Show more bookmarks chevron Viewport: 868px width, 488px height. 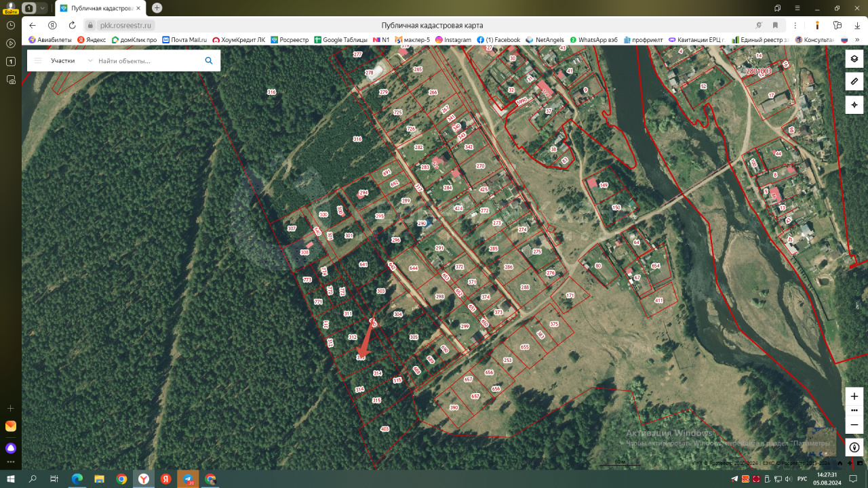click(x=857, y=40)
